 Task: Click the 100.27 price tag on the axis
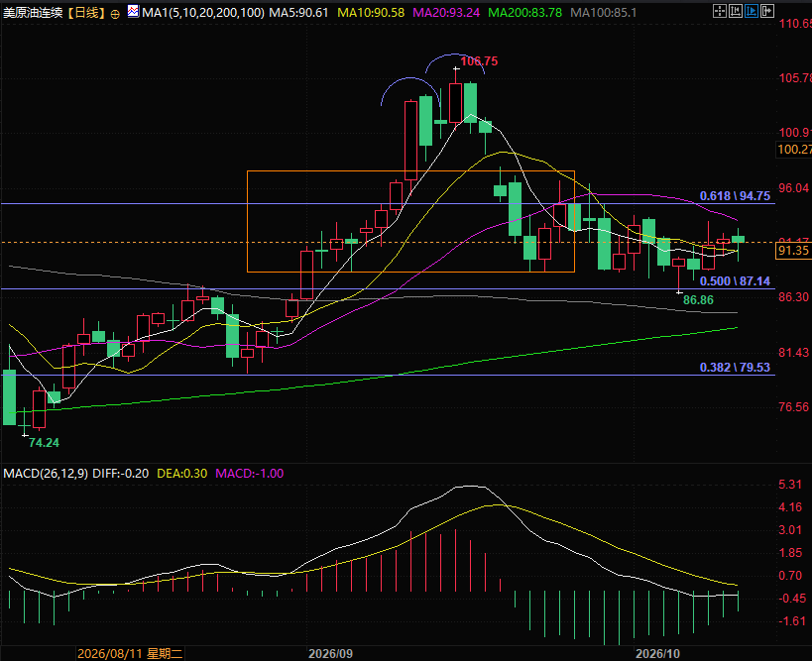(794, 150)
